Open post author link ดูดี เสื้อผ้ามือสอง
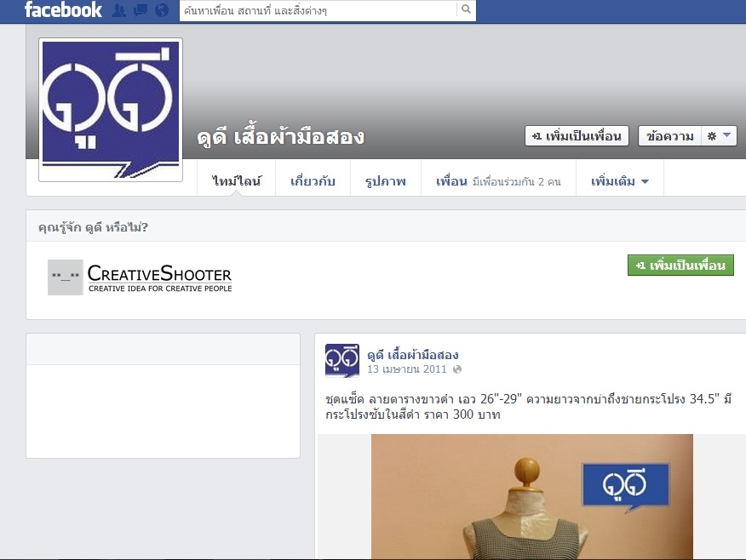 [x=412, y=355]
